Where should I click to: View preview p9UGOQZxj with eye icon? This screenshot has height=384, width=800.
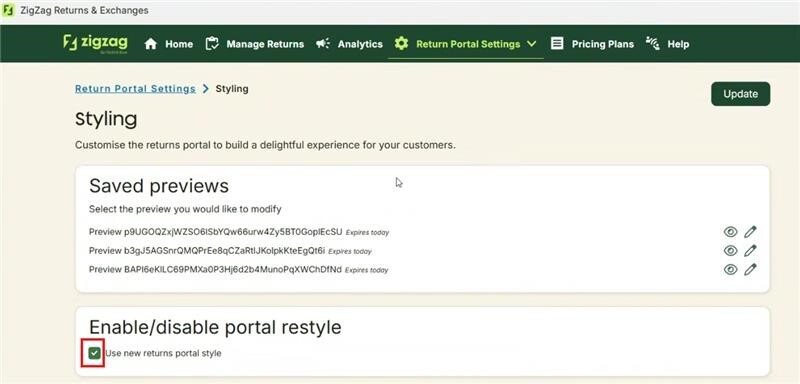click(x=731, y=232)
